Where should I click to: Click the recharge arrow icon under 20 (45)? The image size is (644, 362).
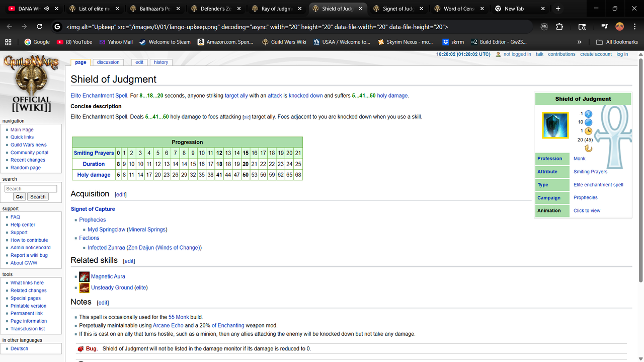[x=588, y=148]
